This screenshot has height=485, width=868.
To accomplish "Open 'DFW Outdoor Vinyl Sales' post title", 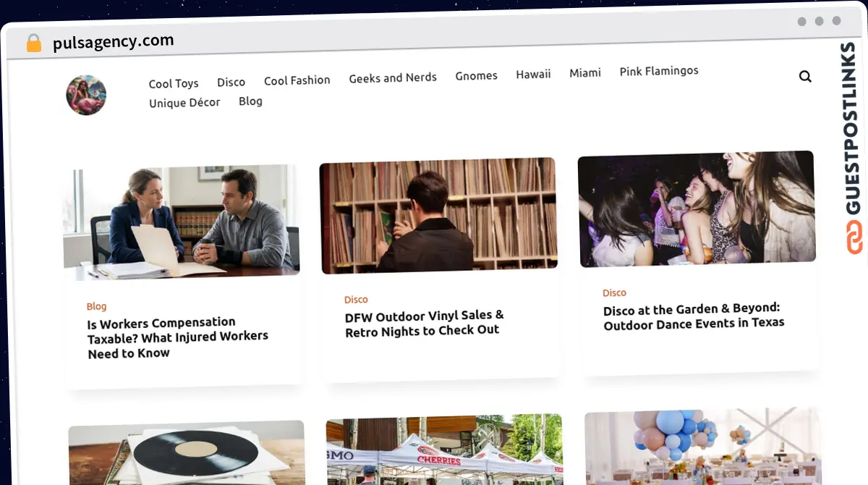I will (x=425, y=323).
